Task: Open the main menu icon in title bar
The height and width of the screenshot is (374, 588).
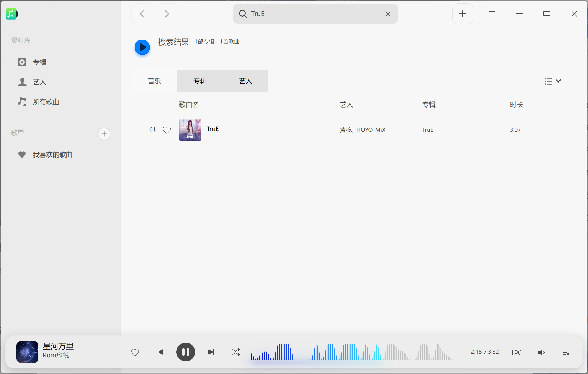Action: [492, 14]
